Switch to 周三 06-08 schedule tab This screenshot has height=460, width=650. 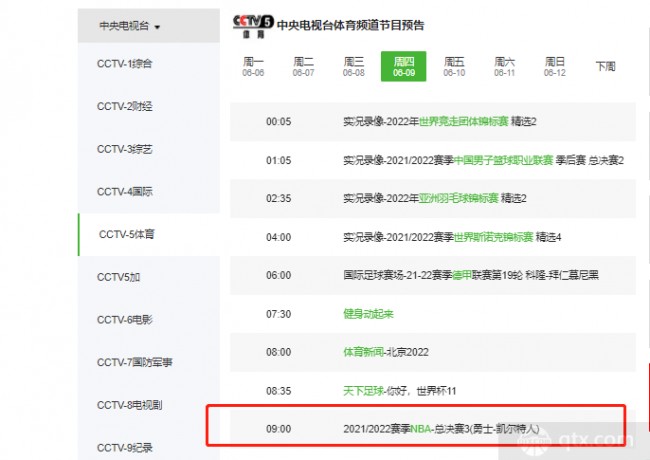pos(354,66)
